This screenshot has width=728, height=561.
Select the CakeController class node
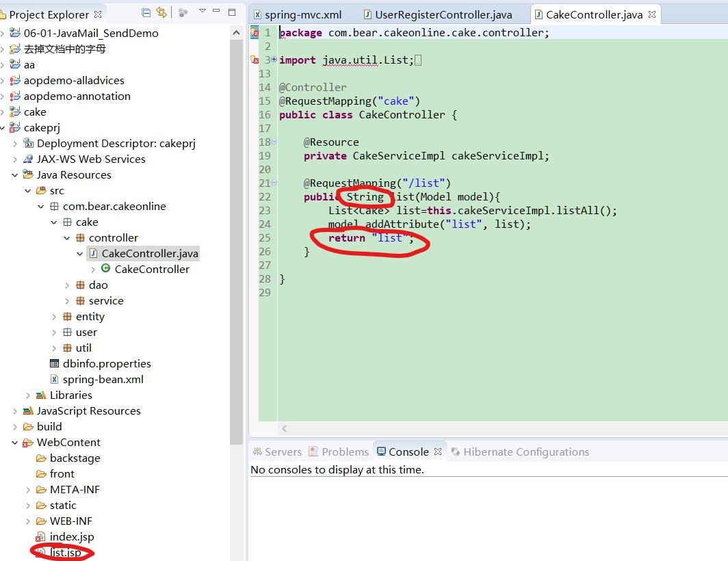point(152,270)
